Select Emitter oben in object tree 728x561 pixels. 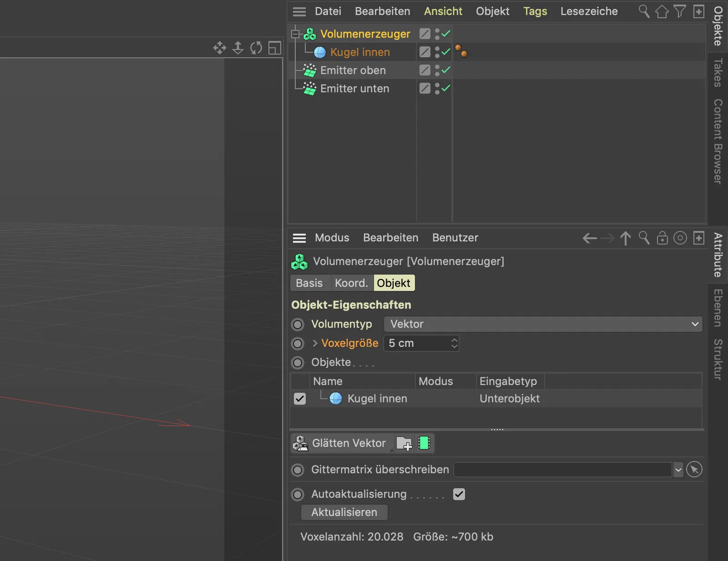tap(353, 70)
